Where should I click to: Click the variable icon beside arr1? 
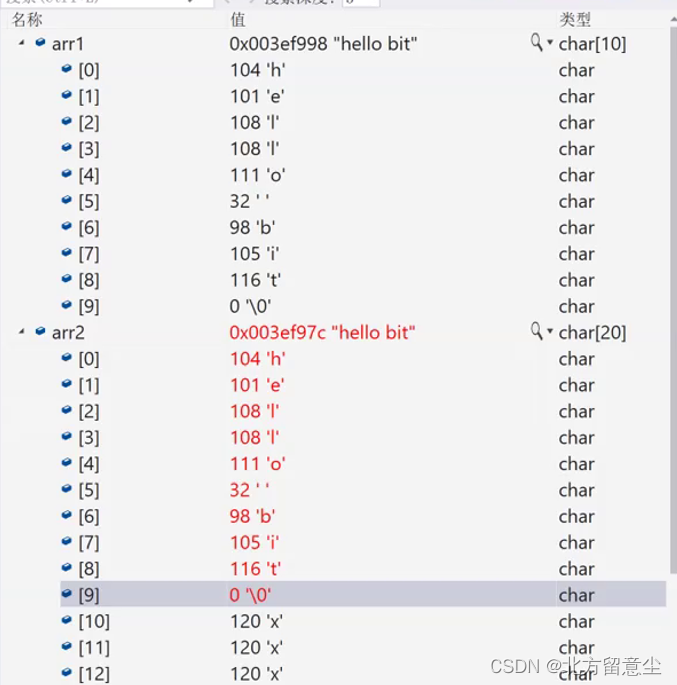pyautogui.click(x=40, y=43)
